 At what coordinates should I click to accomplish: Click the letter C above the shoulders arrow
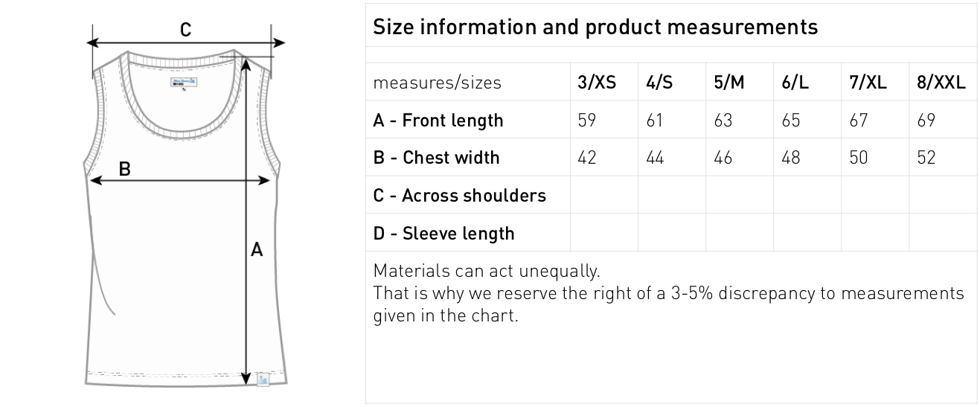186,30
